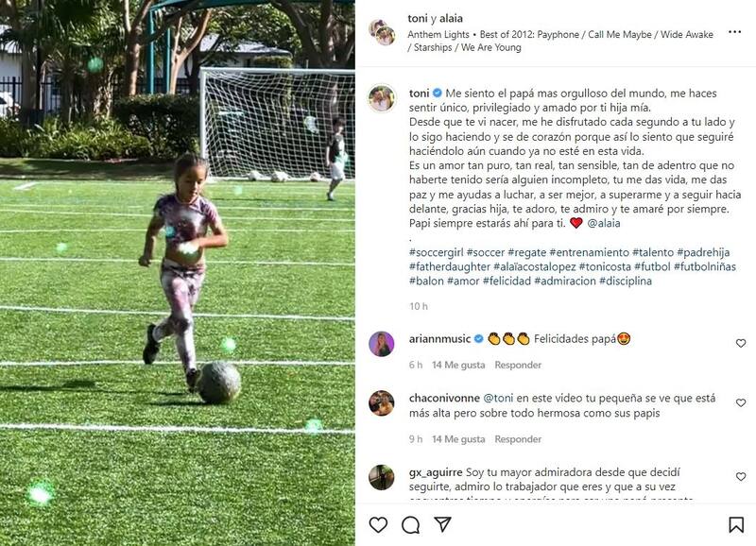756x546 pixels.
Task: Like gx_aguirre's comment heart
Action: point(740,477)
